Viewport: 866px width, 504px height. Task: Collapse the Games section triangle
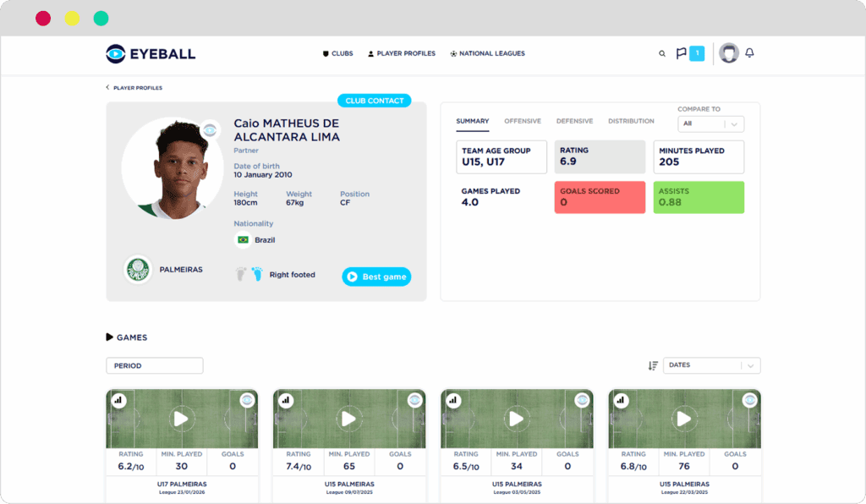click(110, 337)
